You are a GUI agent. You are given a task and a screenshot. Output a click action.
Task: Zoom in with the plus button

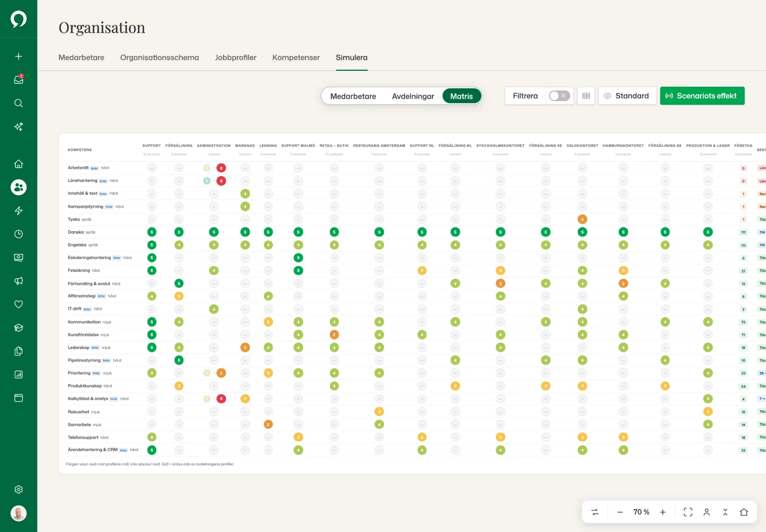tap(663, 512)
